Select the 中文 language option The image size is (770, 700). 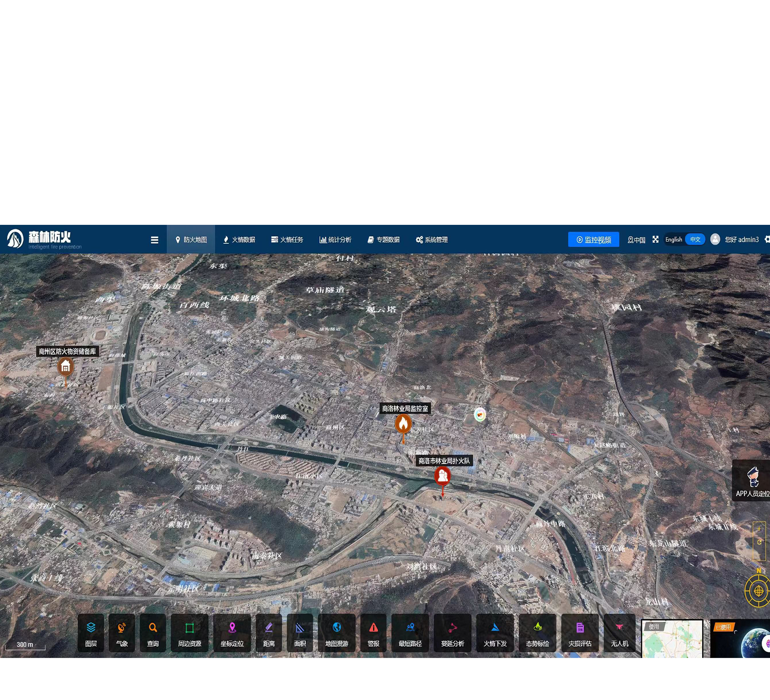[x=695, y=240]
